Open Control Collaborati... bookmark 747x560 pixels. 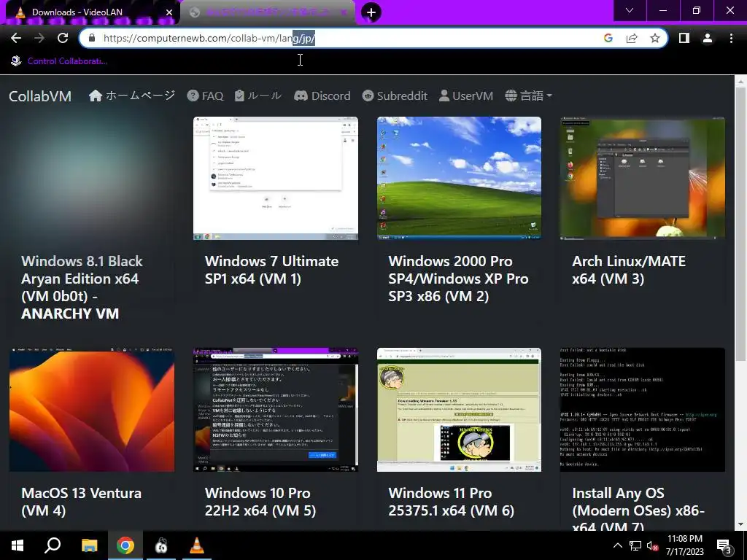pyautogui.click(x=59, y=61)
